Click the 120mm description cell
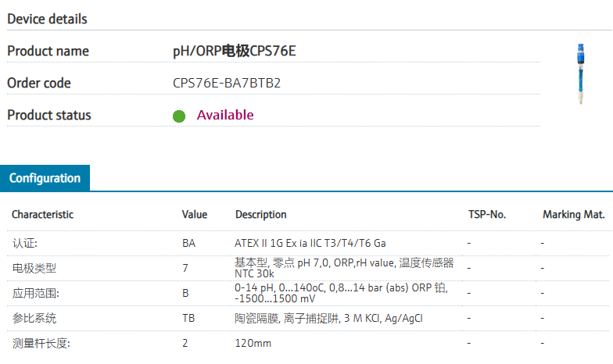This screenshot has width=613, height=364. 253,344
